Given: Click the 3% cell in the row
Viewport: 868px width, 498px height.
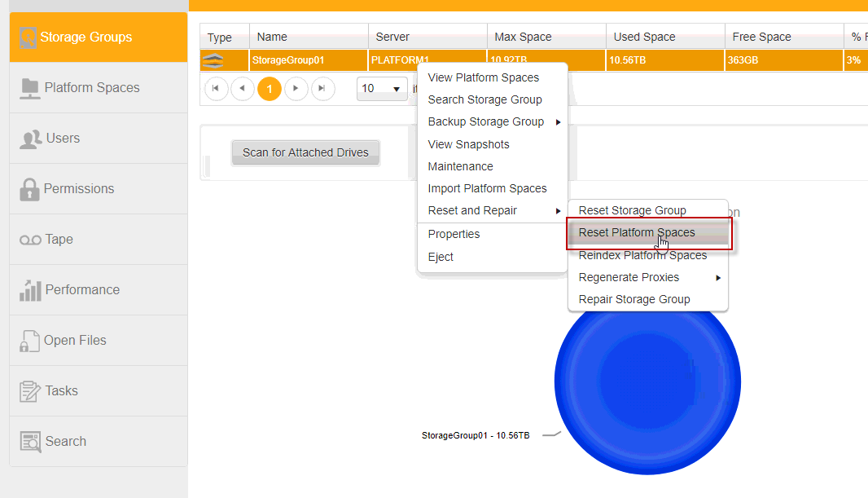Looking at the screenshot, I should pyautogui.click(x=856, y=60).
